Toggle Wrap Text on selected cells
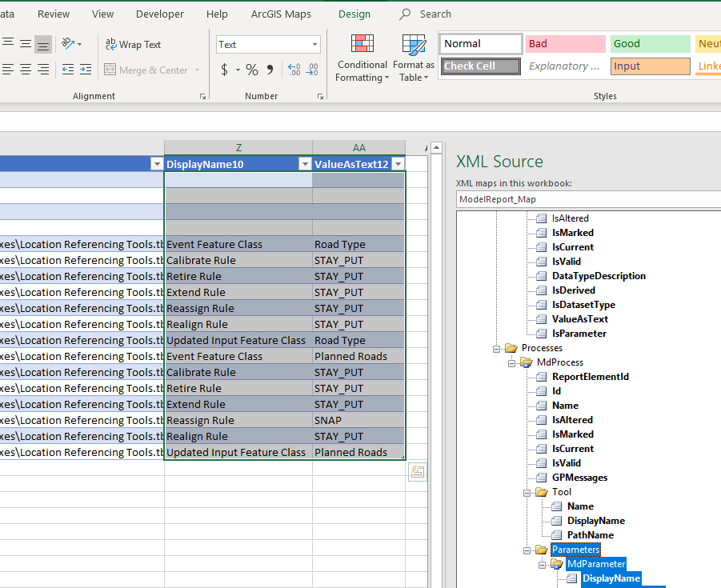The image size is (721, 588). pos(133,45)
